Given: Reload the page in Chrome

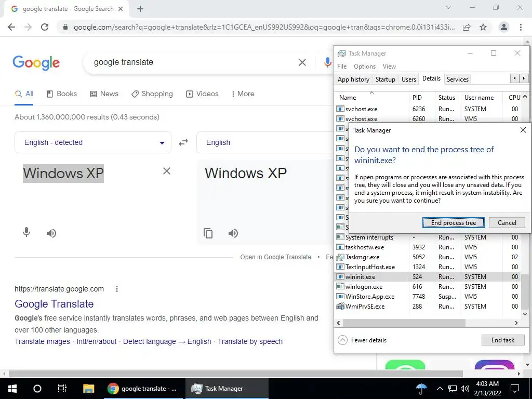Looking at the screenshot, I should 45,27.
